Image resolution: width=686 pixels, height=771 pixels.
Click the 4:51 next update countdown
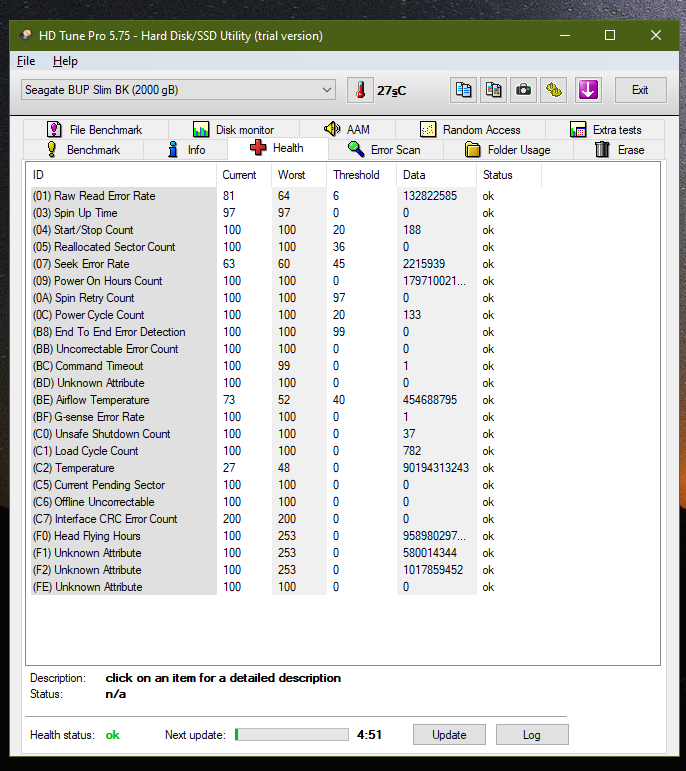pyautogui.click(x=369, y=735)
